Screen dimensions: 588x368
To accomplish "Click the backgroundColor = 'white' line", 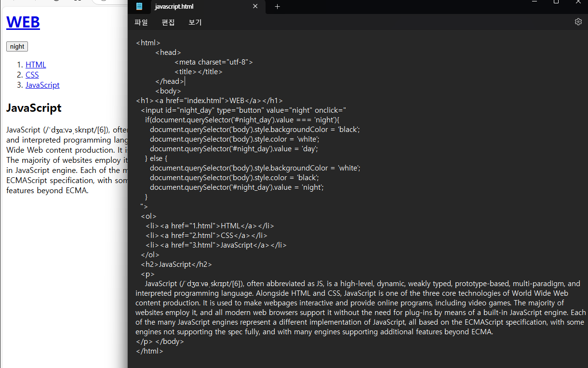I will (255, 168).
